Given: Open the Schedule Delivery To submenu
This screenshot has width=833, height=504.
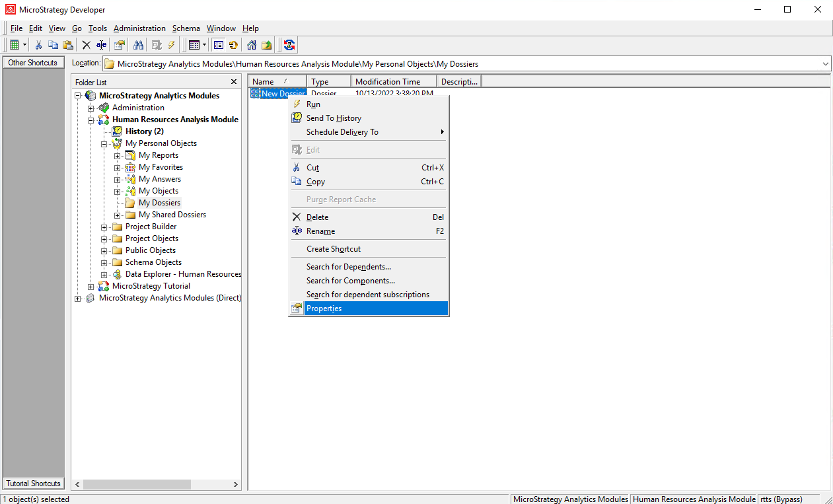Looking at the screenshot, I should (x=369, y=132).
